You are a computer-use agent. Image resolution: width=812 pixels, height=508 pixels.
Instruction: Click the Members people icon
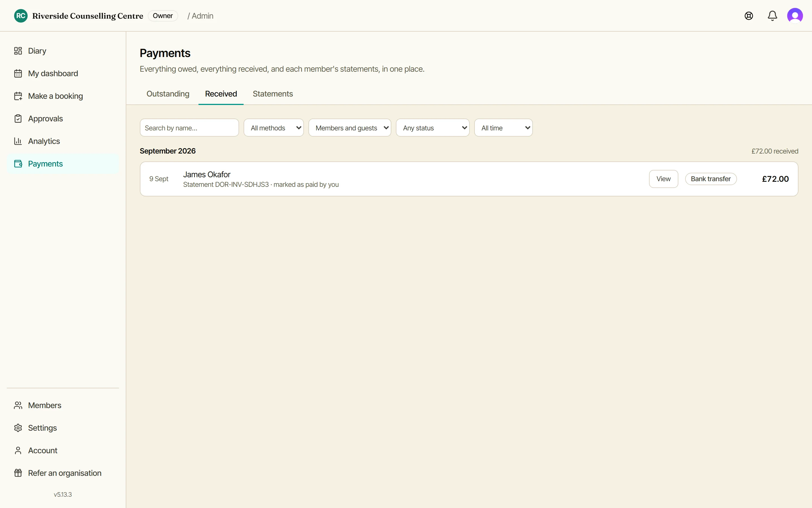[18, 405]
